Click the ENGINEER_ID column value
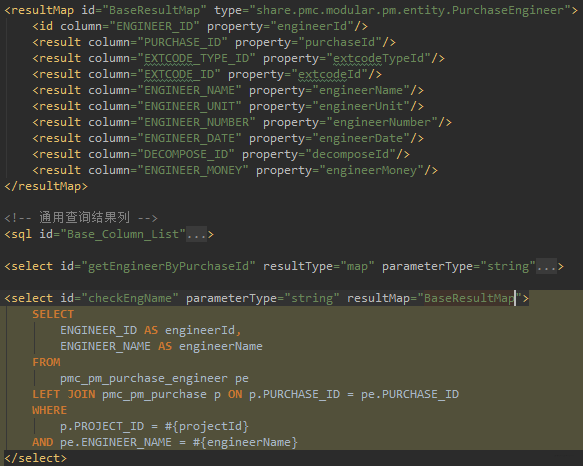The image size is (583, 466). coord(155,26)
